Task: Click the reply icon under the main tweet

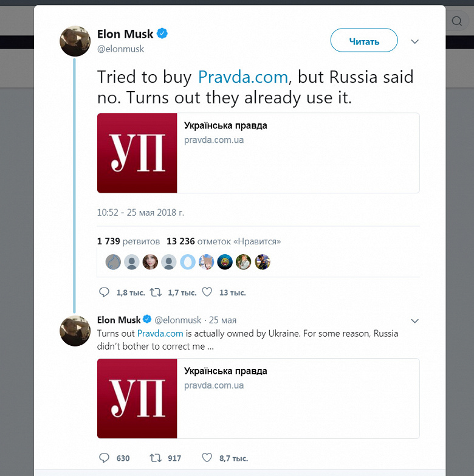Action: [104, 292]
